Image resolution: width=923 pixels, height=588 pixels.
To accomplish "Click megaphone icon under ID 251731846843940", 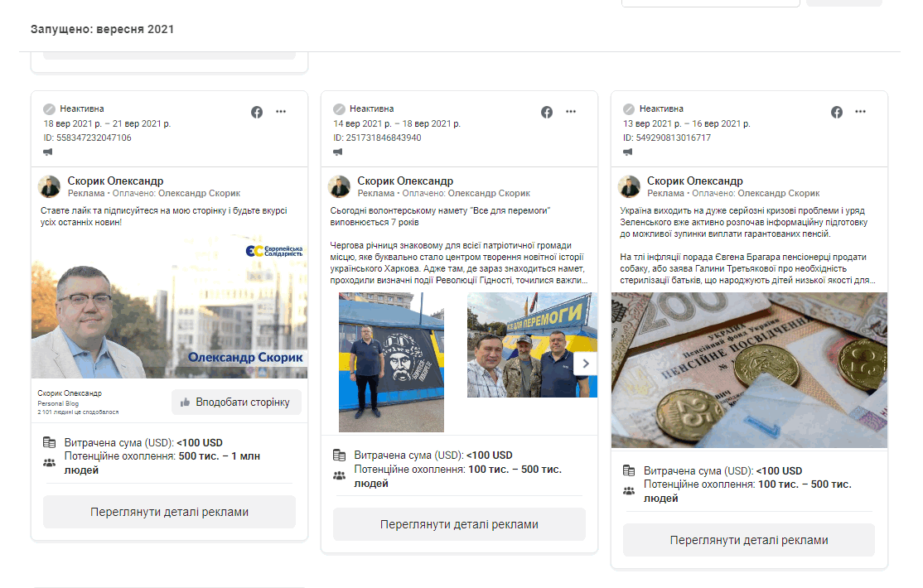I will (338, 152).
